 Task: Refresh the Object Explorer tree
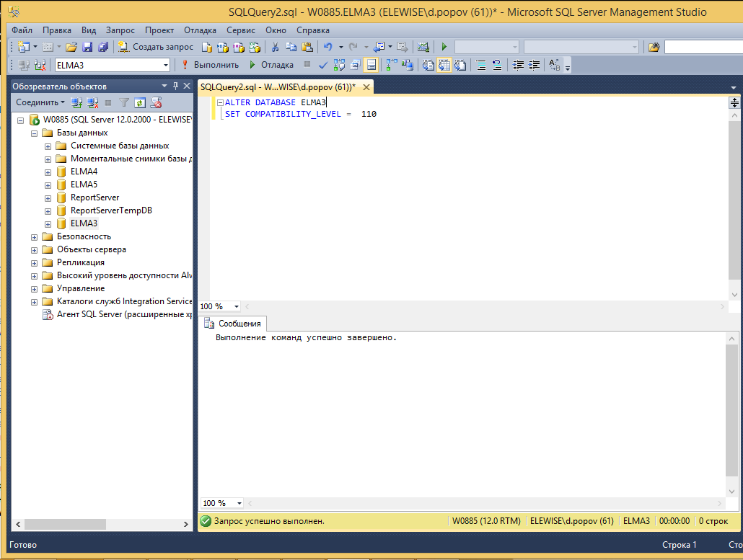click(139, 102)
